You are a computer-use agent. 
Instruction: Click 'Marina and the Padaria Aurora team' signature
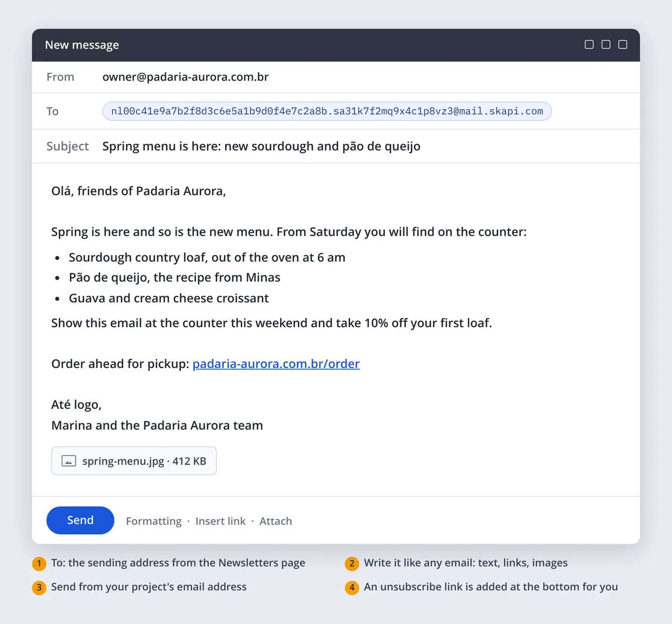click(x=157, y=425)
